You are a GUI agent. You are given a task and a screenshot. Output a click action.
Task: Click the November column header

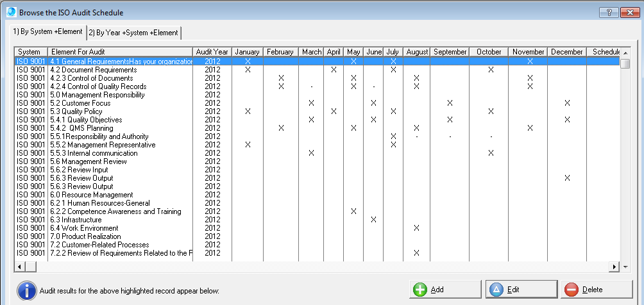[529, 52]
